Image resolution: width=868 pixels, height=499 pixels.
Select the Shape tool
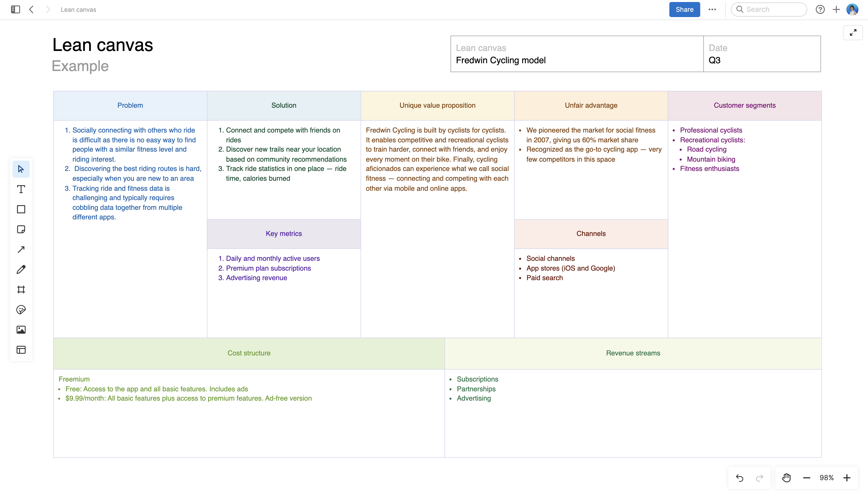point(21,209)
